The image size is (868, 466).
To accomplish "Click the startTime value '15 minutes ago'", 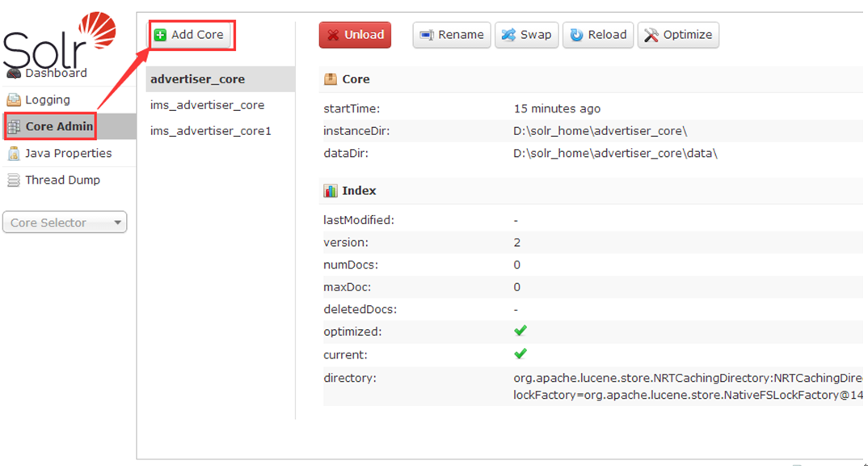I will [x=557, y=108].
